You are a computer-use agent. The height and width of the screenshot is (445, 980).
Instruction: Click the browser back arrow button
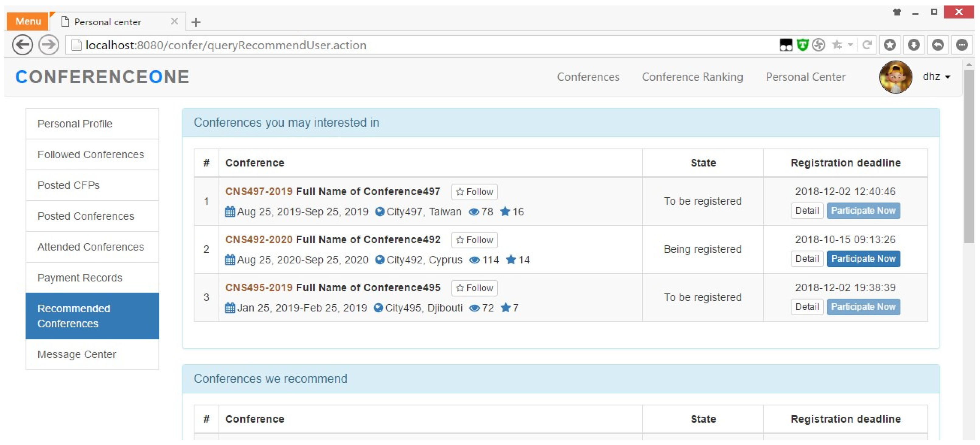click(x=22, y=45)
